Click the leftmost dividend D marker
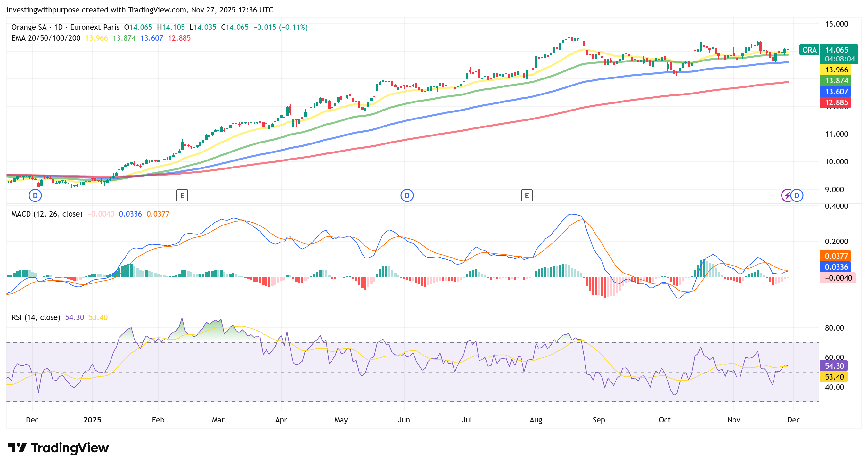Viewport: 868px width, 467px height. 35,195
